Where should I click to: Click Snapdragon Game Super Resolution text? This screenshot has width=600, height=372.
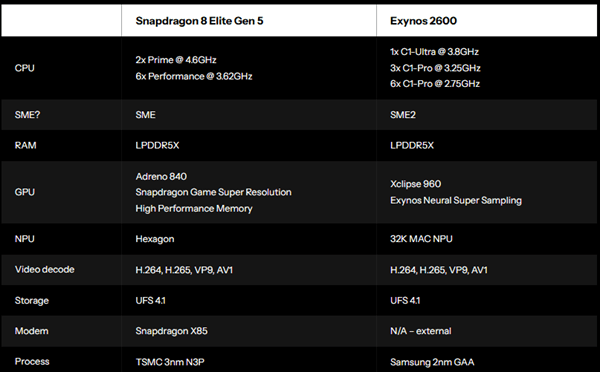213,192
